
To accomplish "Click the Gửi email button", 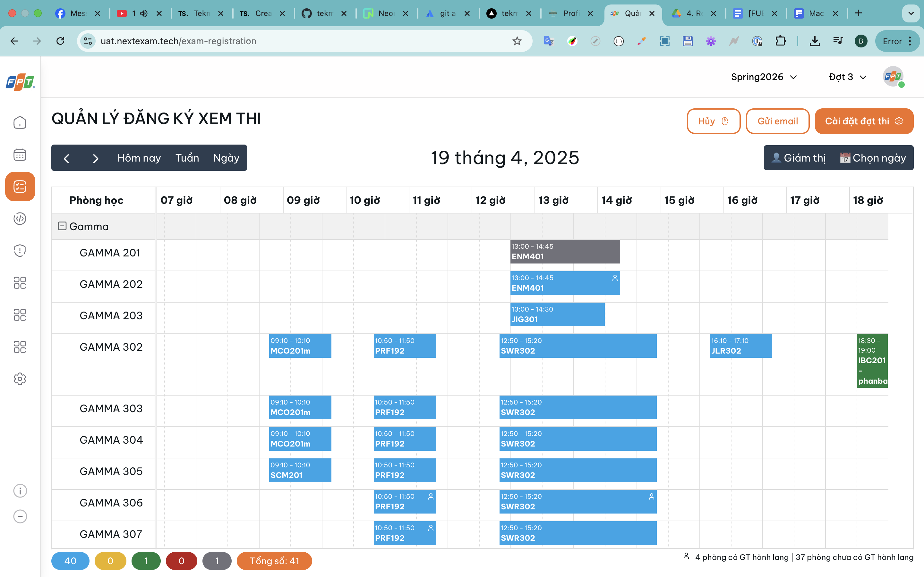I will coord(777,121).
